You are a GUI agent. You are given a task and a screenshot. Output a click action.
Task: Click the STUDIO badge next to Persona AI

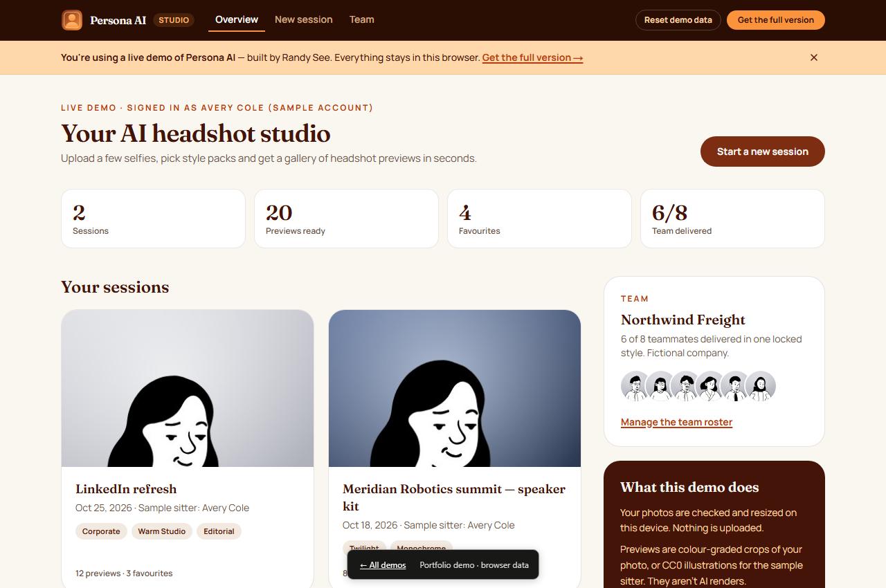[x=174, y=20]
